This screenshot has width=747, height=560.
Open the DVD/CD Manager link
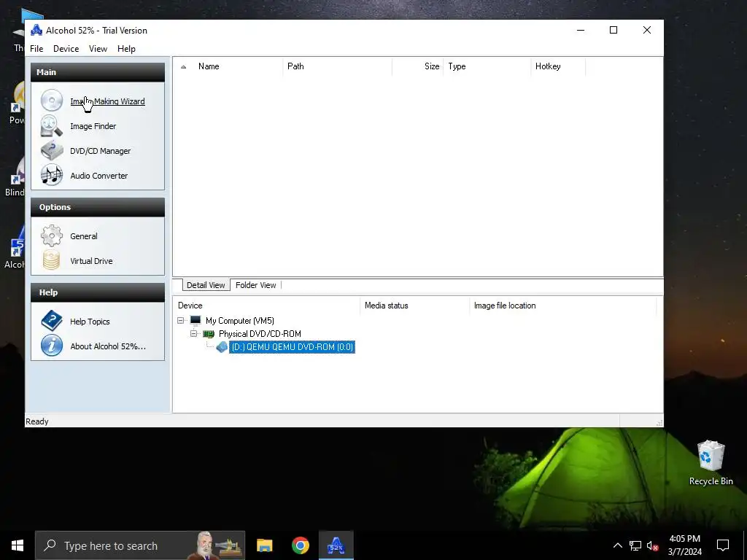[101, 151]
